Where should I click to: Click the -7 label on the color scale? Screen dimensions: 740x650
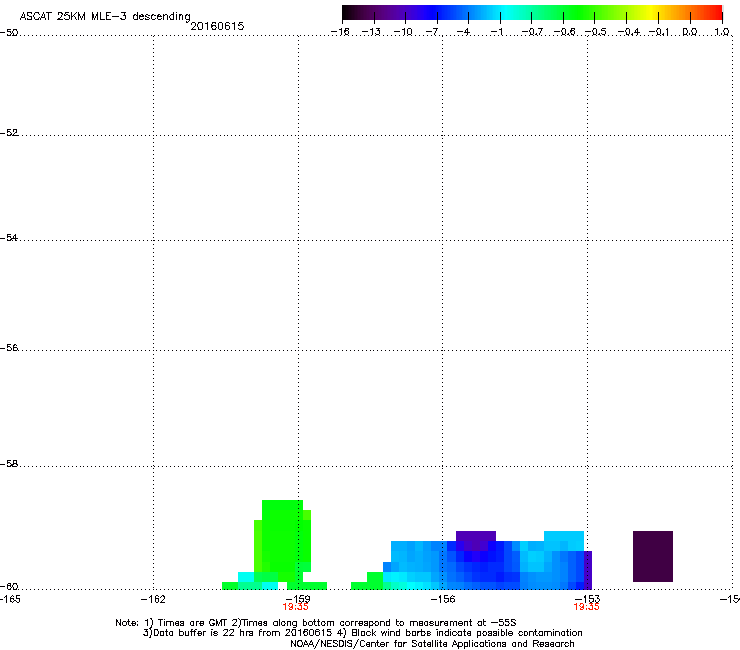click(x=432, y=32)
